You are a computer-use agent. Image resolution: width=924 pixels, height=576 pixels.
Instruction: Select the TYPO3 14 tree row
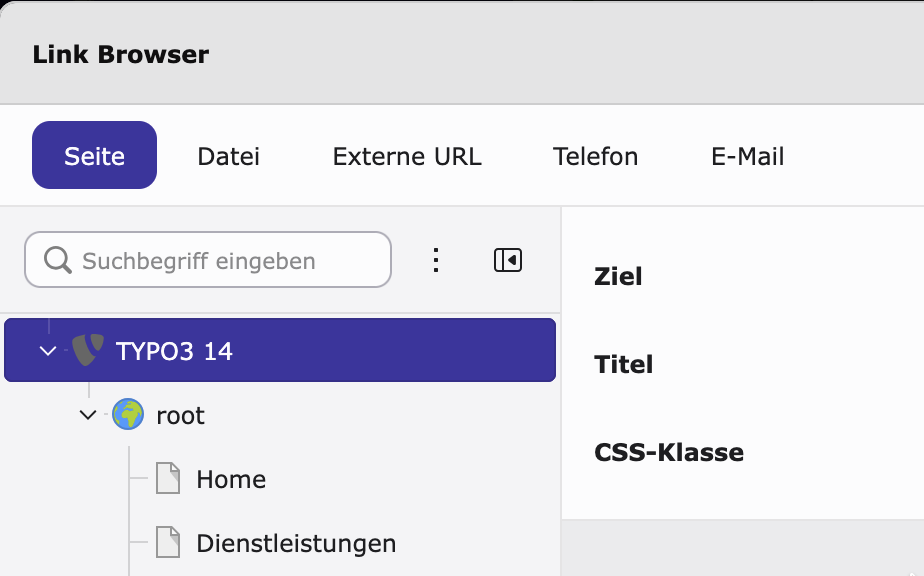point(280,350)
